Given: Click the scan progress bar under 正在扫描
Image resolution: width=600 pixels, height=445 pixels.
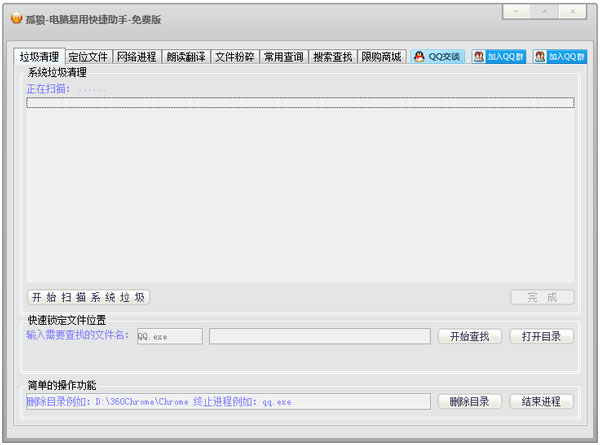Looking at the screenshot, I should (300, 102).
